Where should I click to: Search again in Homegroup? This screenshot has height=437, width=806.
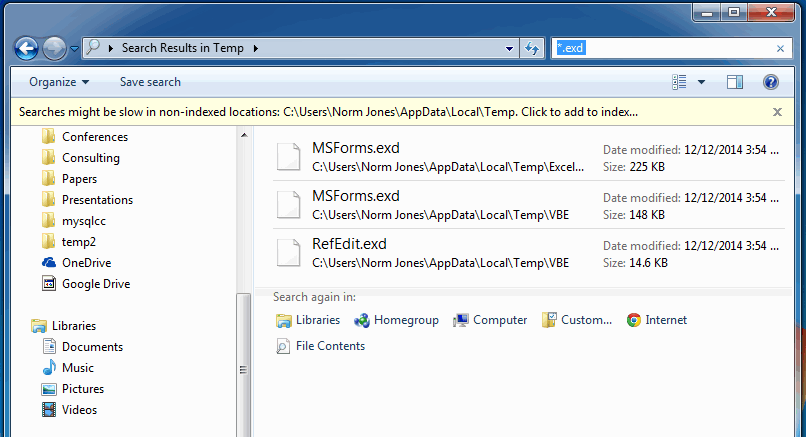click(396, 320)
